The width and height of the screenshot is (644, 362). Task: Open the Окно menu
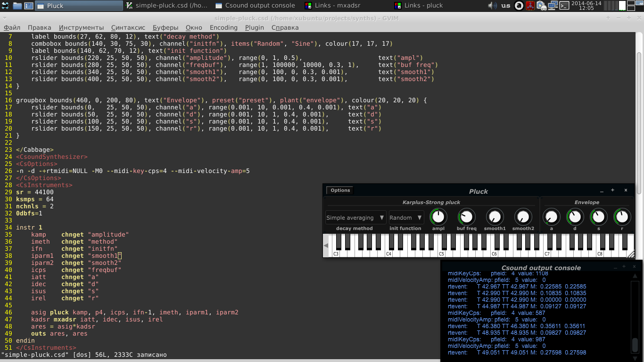pyautogui.click(x=194, y=27)
